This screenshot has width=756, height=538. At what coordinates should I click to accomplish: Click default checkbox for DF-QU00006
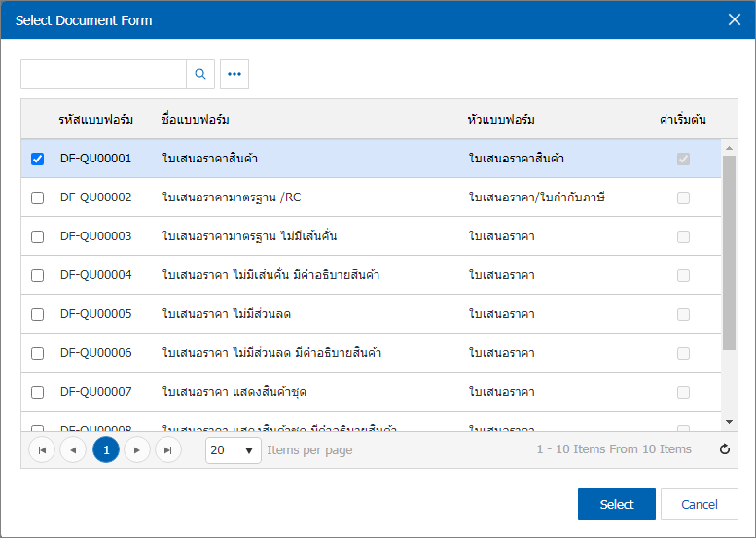click(683, 353)
